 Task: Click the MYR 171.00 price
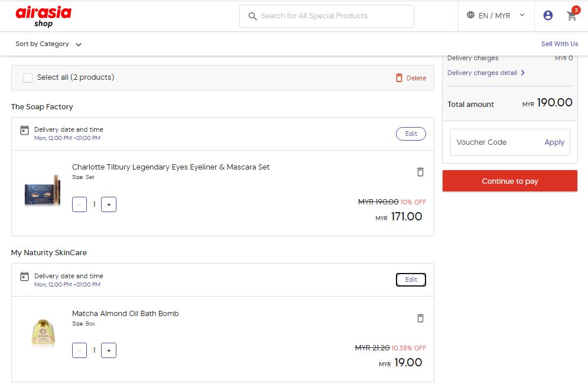click(x=399, y=217)
